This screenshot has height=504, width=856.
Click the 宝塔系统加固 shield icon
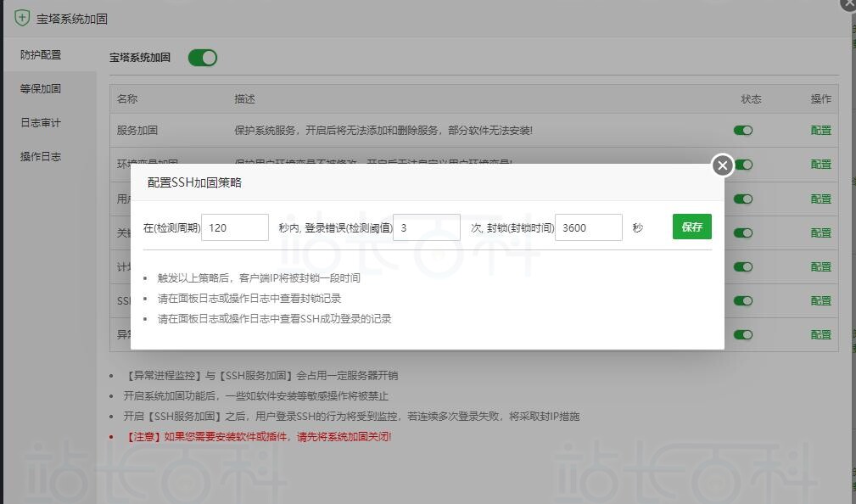point(22,18)
